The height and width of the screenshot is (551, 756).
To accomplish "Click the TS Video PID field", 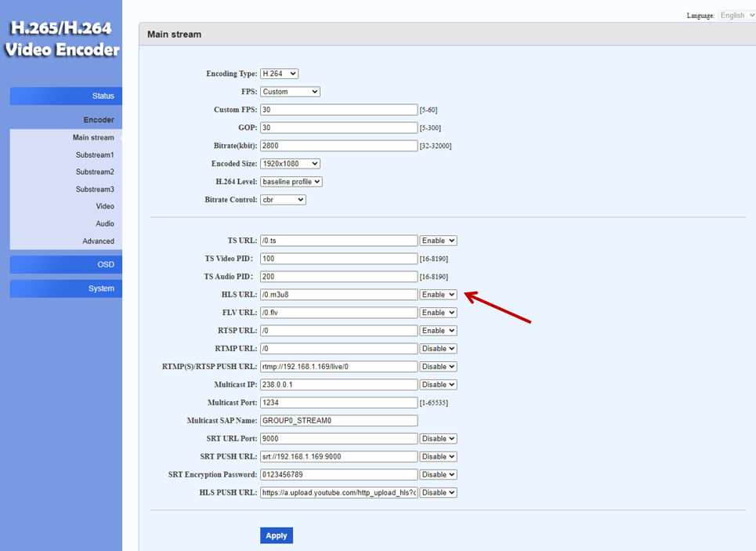I will (x=339, y=259).
